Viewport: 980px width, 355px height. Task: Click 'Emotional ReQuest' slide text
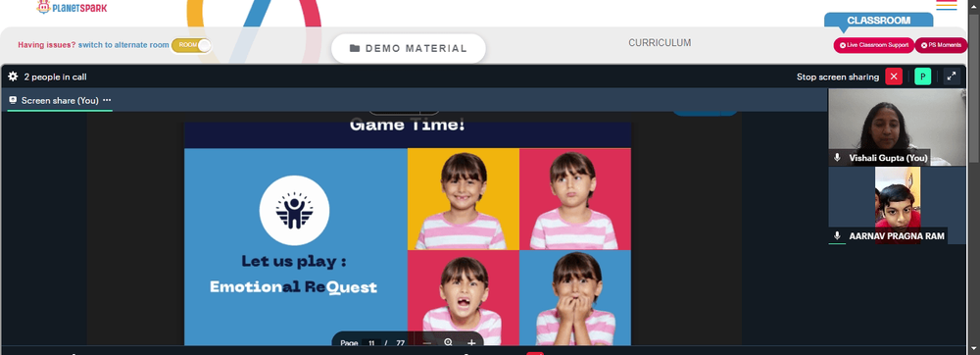[x=293, y=287]
